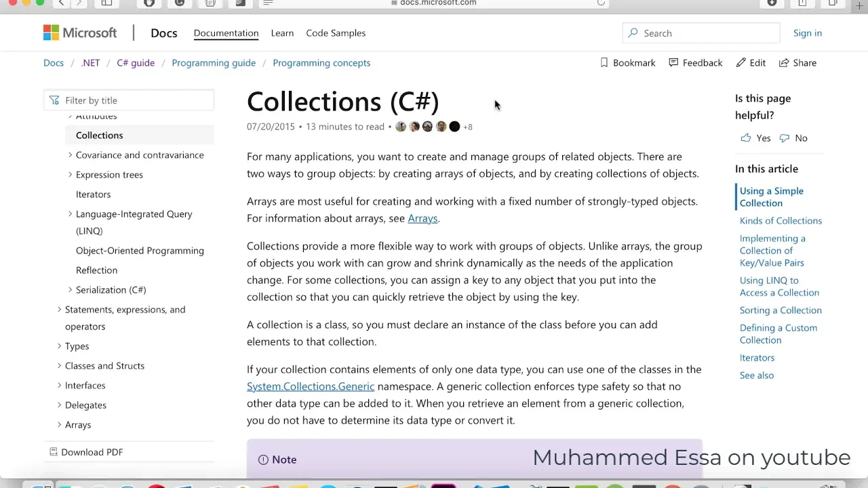Jump to See also section
This screenshot has height=488, width=868.
click(757, 375)
